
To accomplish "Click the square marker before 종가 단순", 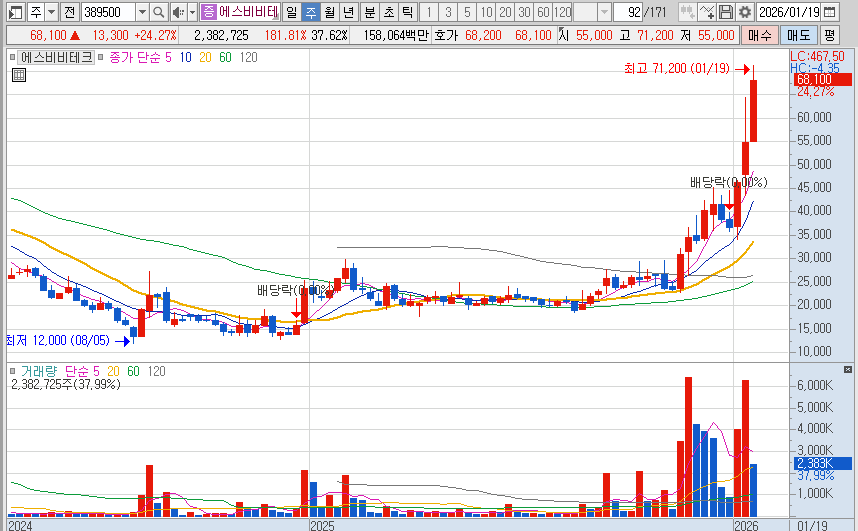I will coord(101,57).
